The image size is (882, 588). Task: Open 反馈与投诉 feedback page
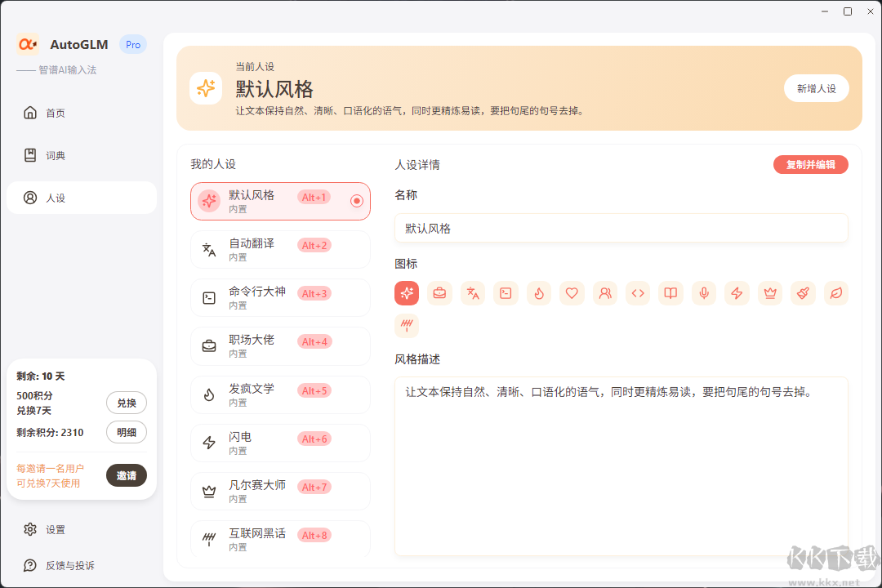[x=82, y=565]
